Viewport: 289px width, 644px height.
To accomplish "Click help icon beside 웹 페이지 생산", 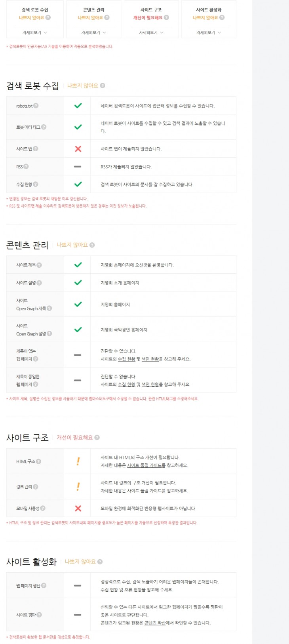I will click(44, 585).
